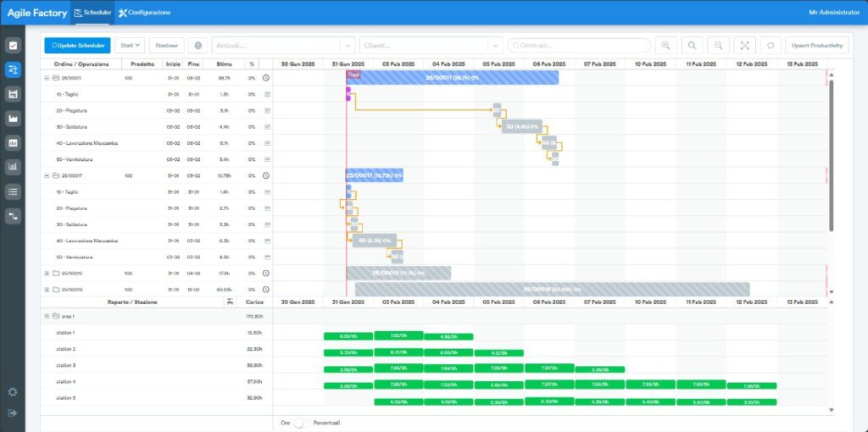Click the info circle button after Stazione

point(198,46)
